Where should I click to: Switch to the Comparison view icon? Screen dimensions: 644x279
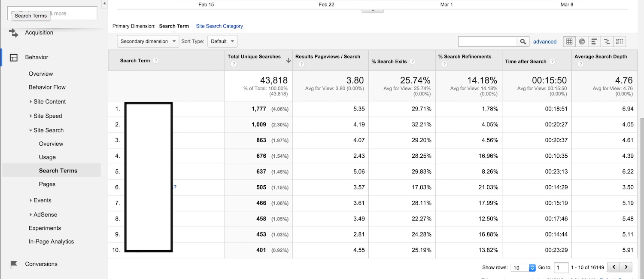click(x=607, y=42)
